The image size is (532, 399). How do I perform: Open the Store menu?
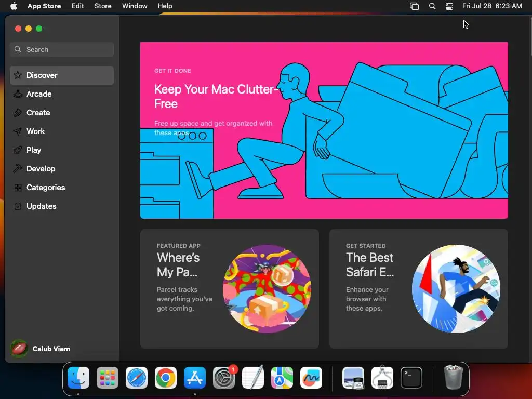103,6
